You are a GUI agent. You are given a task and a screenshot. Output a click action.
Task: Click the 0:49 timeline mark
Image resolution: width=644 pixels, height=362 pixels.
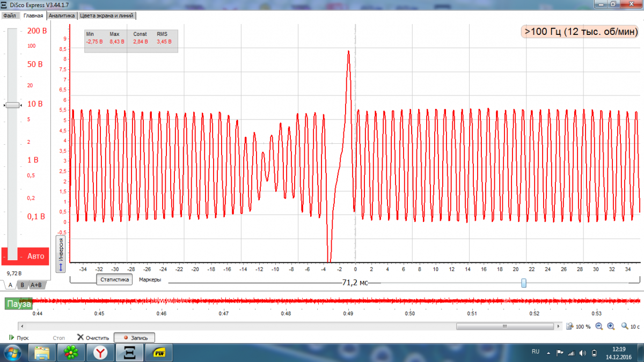point(348,313)
